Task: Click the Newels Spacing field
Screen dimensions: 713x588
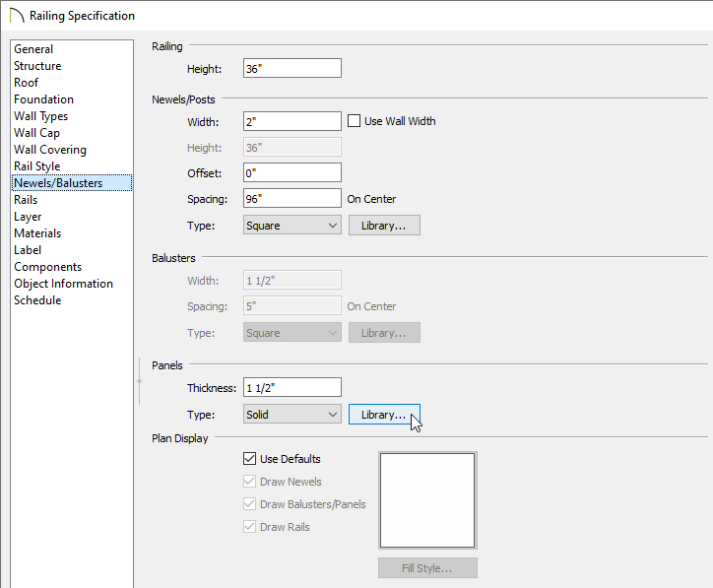Action: click(x=292, y=199)
